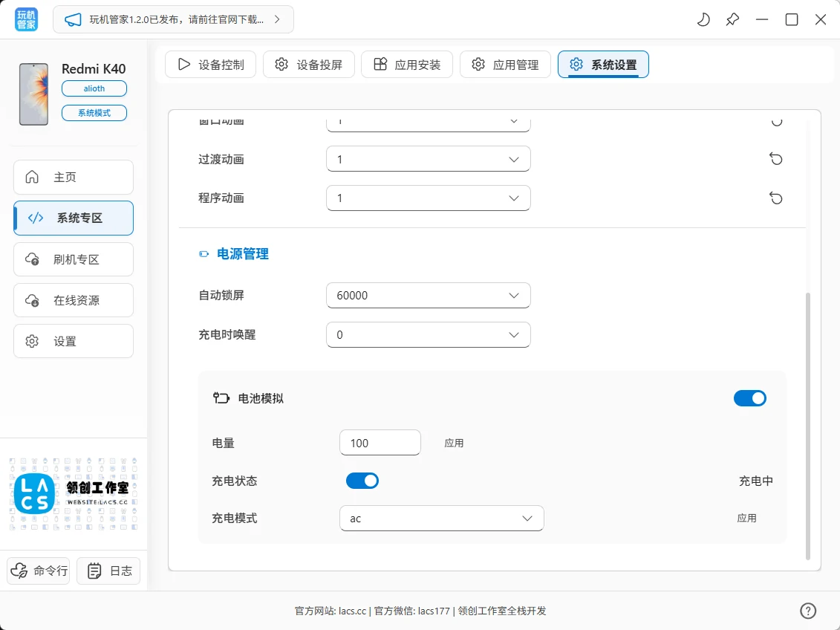The height and width of the screenshot is (630, 840).
Task: Pin the window using the pin icon
Action: coord(732,20)
